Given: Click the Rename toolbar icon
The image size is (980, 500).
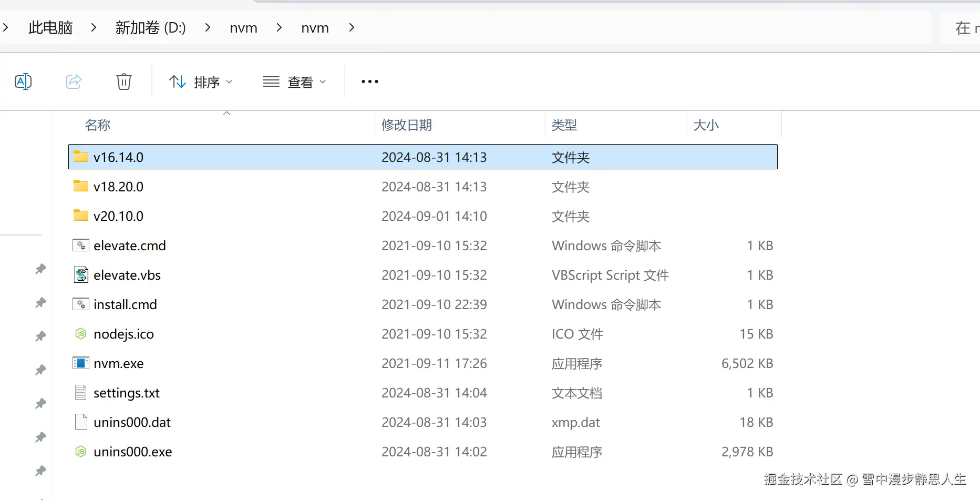Looking at the screenshot, I should (x=23, y=81).
